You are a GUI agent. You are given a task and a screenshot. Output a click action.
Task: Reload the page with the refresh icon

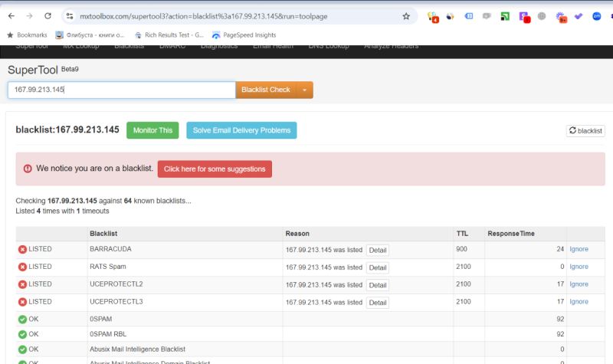point(48,16)
